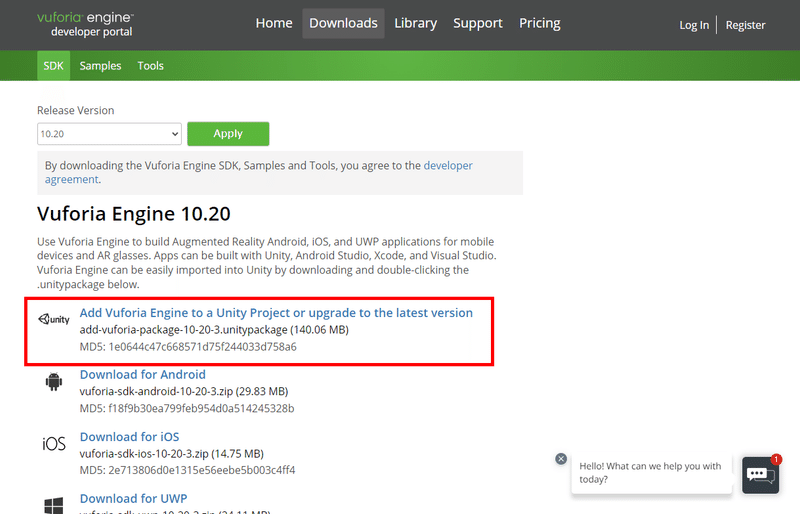Click the Android MD5 hash text
The width and height of the screenshot is (800, 514).
coord(187,408)
